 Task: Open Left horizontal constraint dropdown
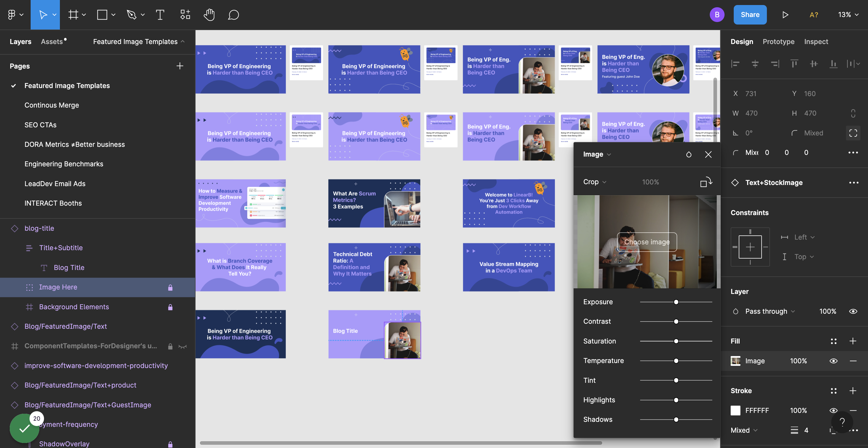[x=804, y=237]
